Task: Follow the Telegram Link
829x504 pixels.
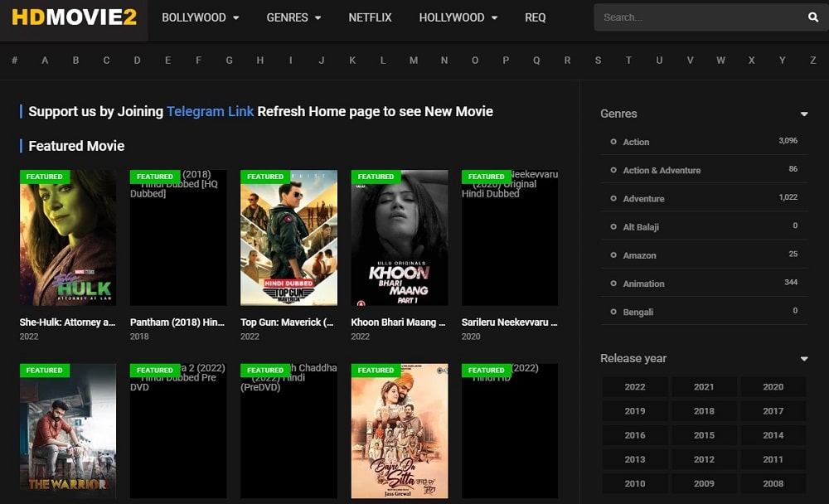Action: 210,112
